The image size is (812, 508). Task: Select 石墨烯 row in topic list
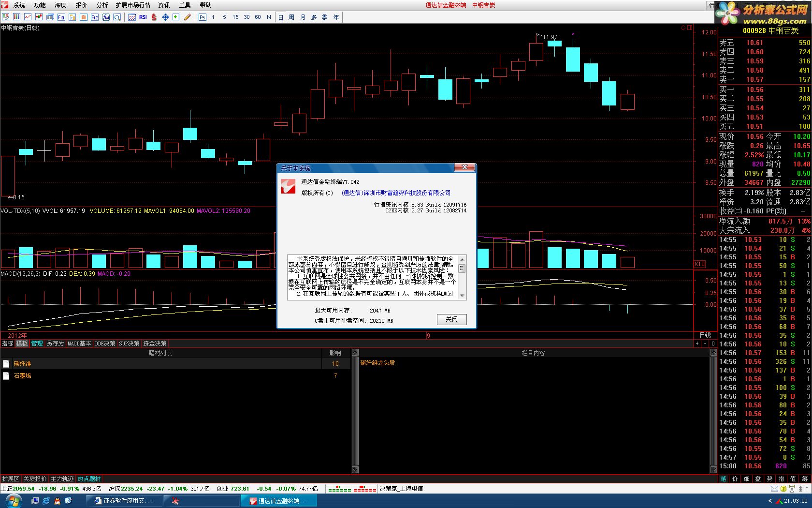tap(175, 375)
